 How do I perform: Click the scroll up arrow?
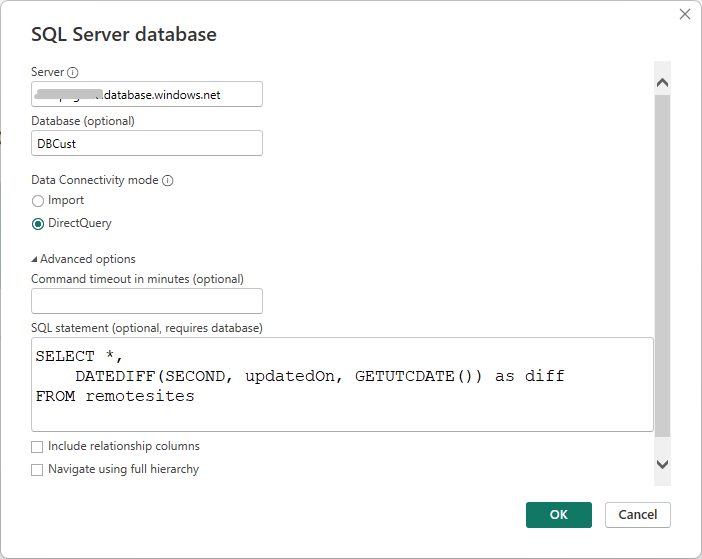662,83
